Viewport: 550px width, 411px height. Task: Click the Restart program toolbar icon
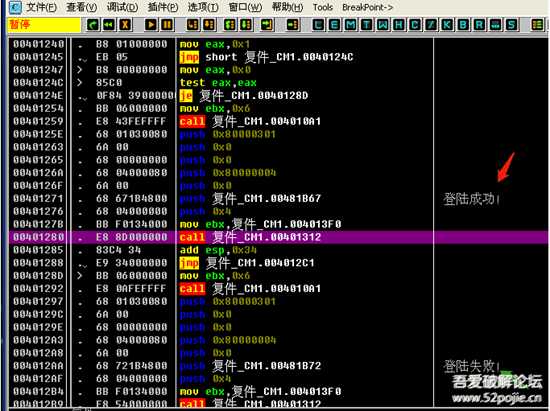click(93, 25)
